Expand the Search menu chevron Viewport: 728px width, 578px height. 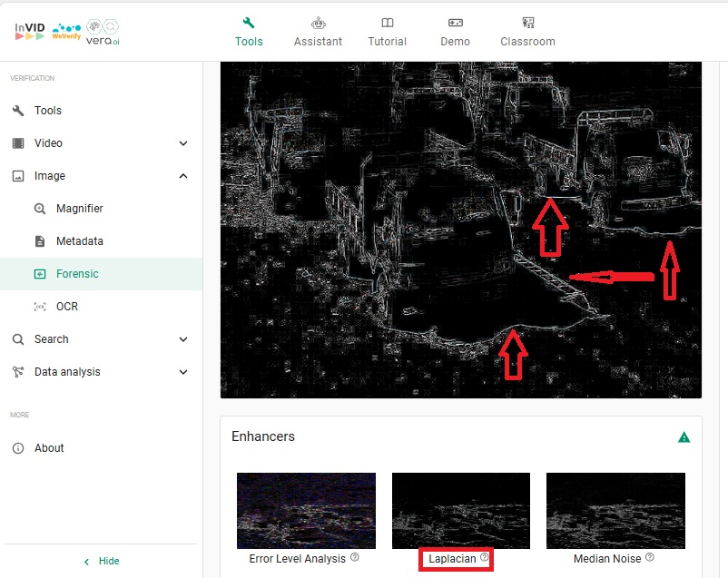(183, 339)
